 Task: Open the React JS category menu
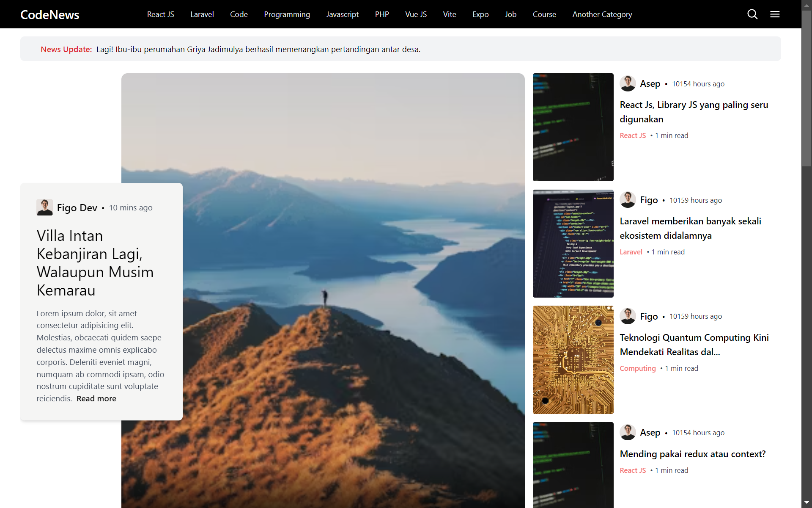[x=160, y=14]
